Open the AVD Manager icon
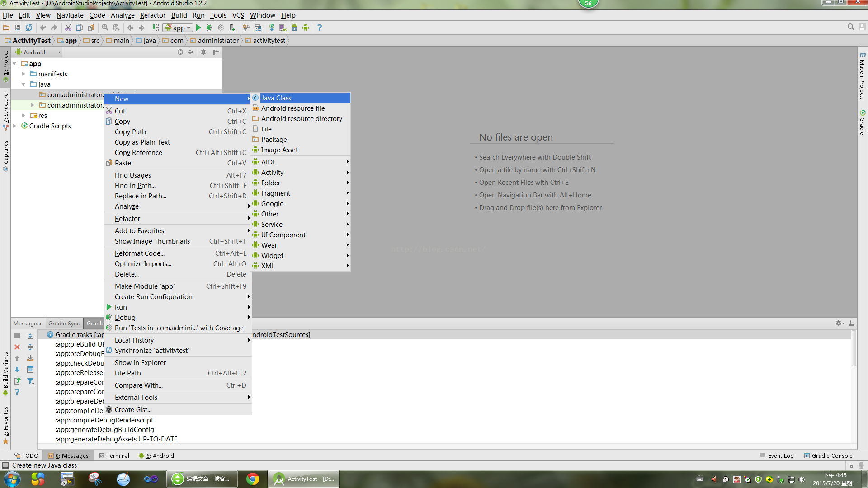Viewport: 868px width, 488px height. coord(283,28)
